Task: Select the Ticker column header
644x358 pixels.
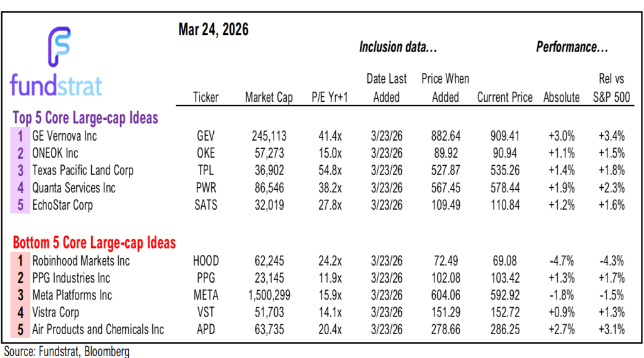Action: point(206,97)
